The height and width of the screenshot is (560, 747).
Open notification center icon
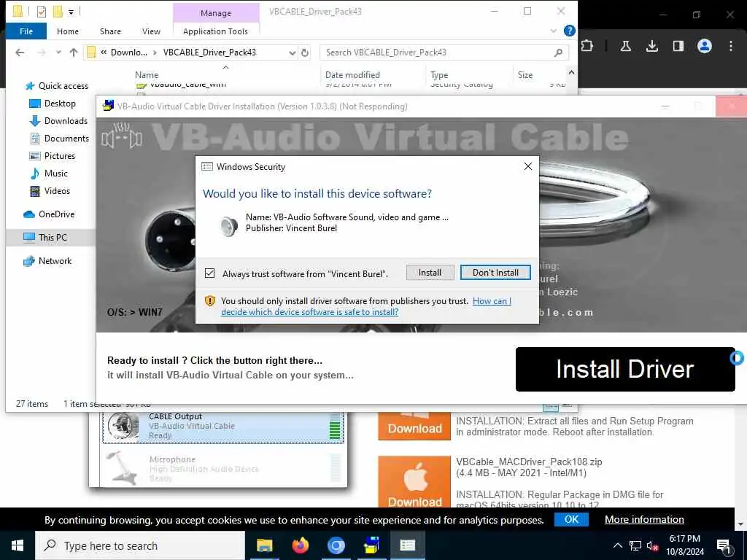pyautogui.click(x=724, y=545)
